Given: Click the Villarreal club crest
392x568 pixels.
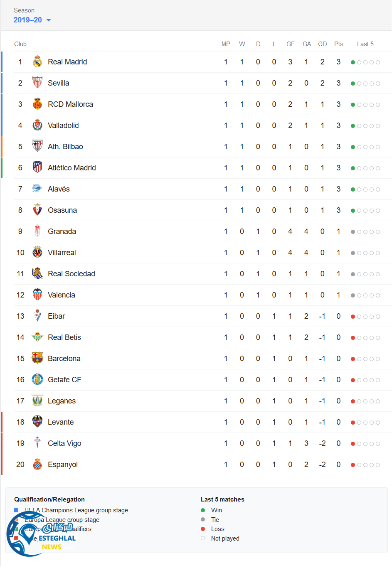Looking at the screenshot, I should coord(37,253).
